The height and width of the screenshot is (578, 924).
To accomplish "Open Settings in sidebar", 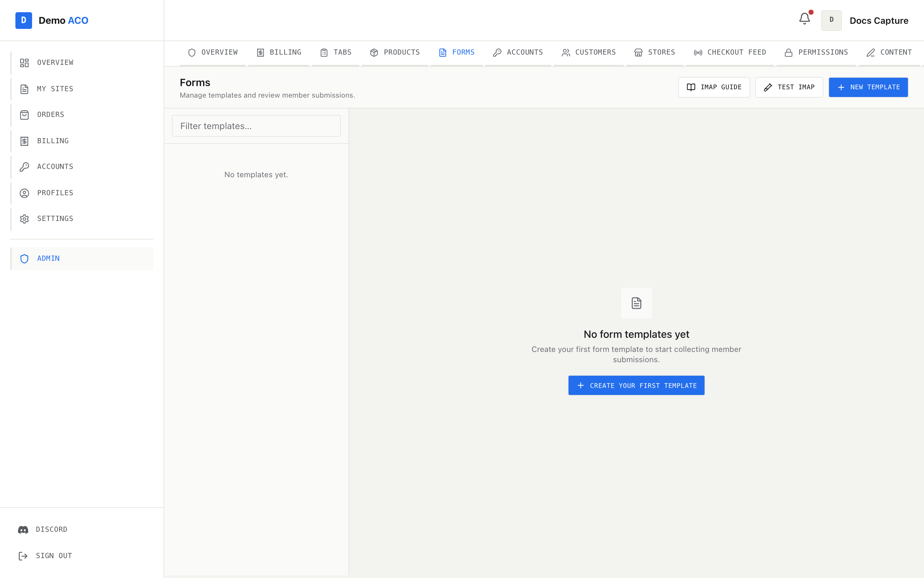I will click(82, 219).
